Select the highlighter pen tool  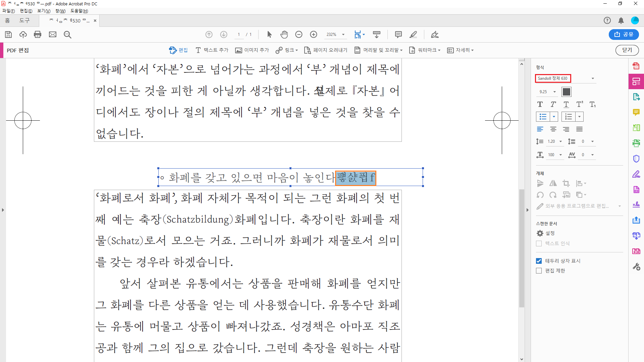413,35
